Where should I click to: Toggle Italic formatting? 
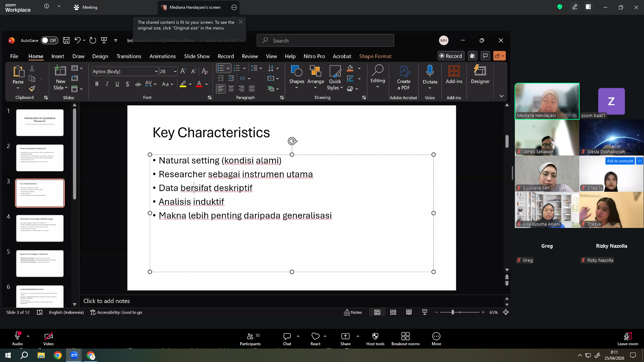pyautogui.click(x=107, y=84)
